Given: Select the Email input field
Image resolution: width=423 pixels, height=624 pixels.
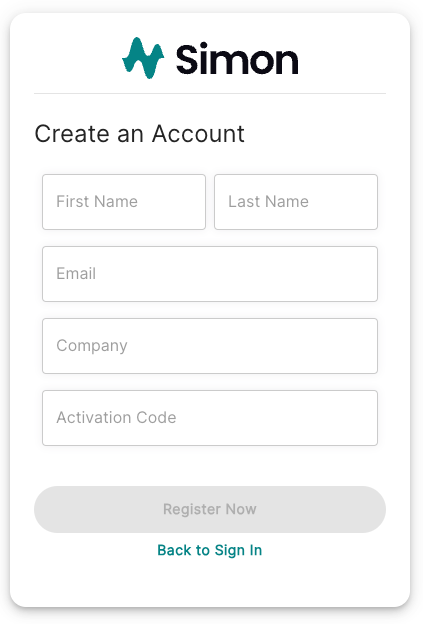Looking at the screenshot, I should [x=210, y=274].
